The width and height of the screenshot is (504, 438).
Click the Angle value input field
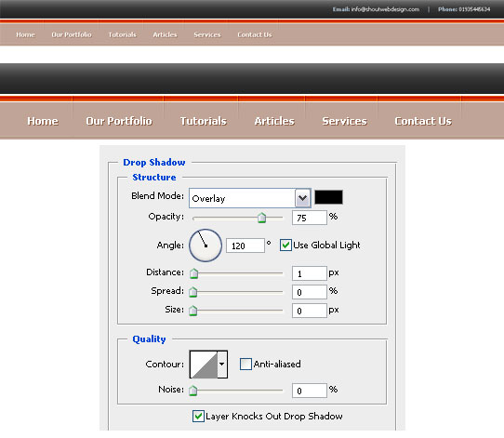click(245, 246)
